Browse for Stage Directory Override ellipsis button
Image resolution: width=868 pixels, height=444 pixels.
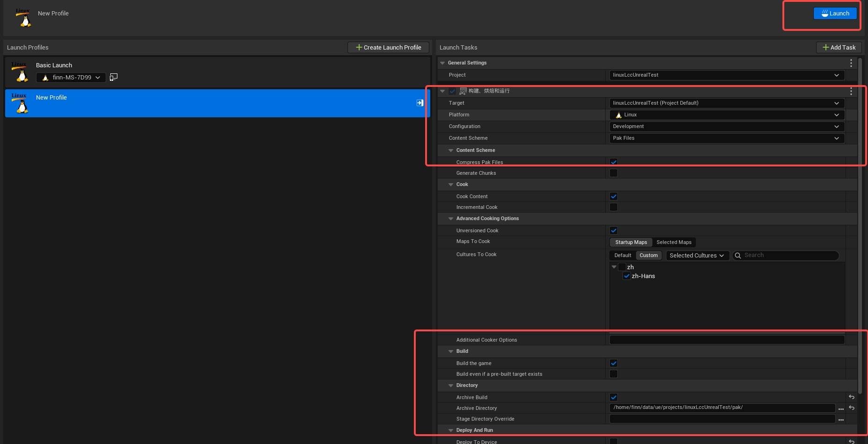click(x=841, y=419)
